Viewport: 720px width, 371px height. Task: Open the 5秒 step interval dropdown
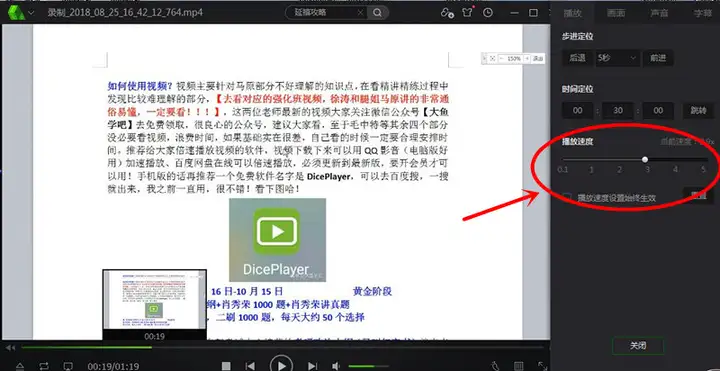[x=617, y=58]
